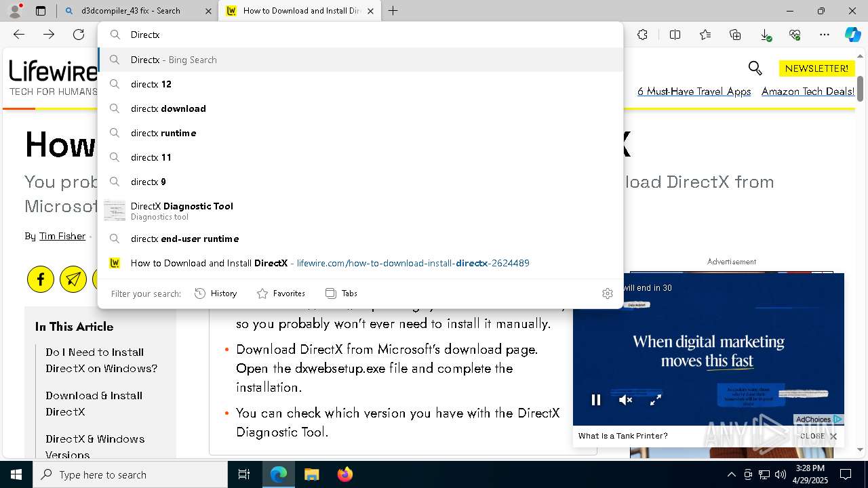Open a new browser tab

[x=393, y=11]
